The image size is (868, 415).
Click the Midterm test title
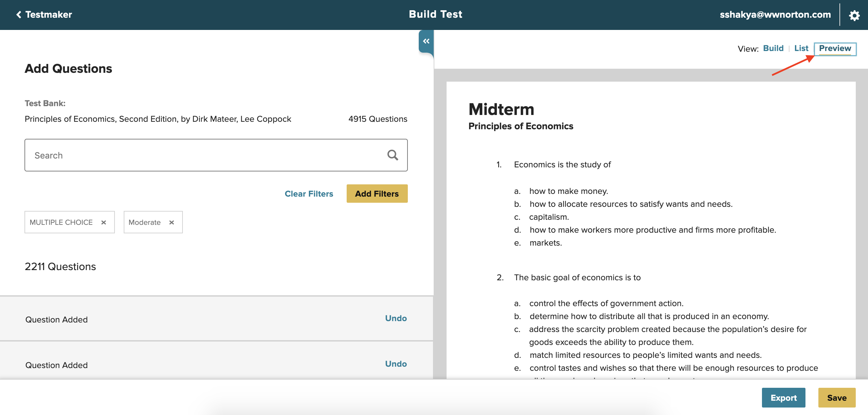pyautogui.click(x=501, y=109)
